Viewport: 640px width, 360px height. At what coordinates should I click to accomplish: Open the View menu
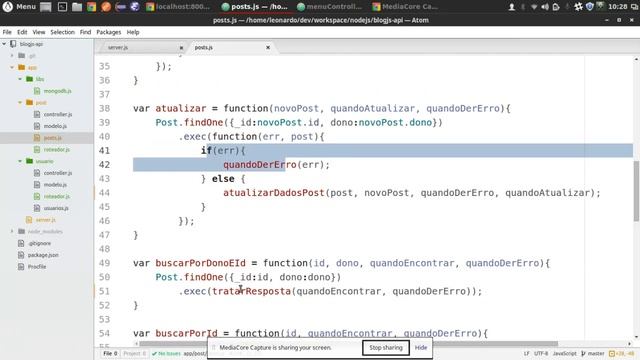(x=39, y=32)
